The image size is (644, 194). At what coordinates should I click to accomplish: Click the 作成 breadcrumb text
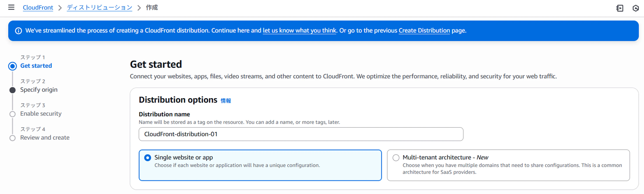(152, 7)
